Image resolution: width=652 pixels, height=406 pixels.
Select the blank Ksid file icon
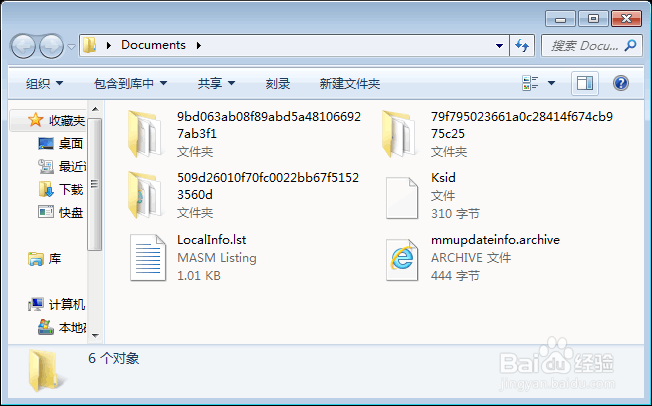(402, 198)
